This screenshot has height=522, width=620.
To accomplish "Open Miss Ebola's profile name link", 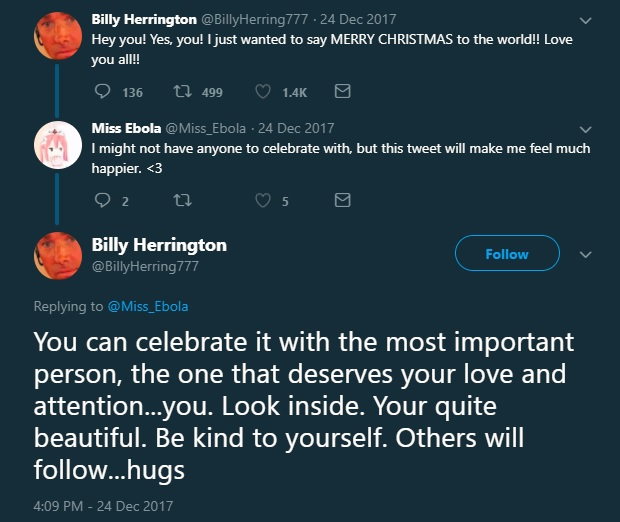I will point(126,128).
